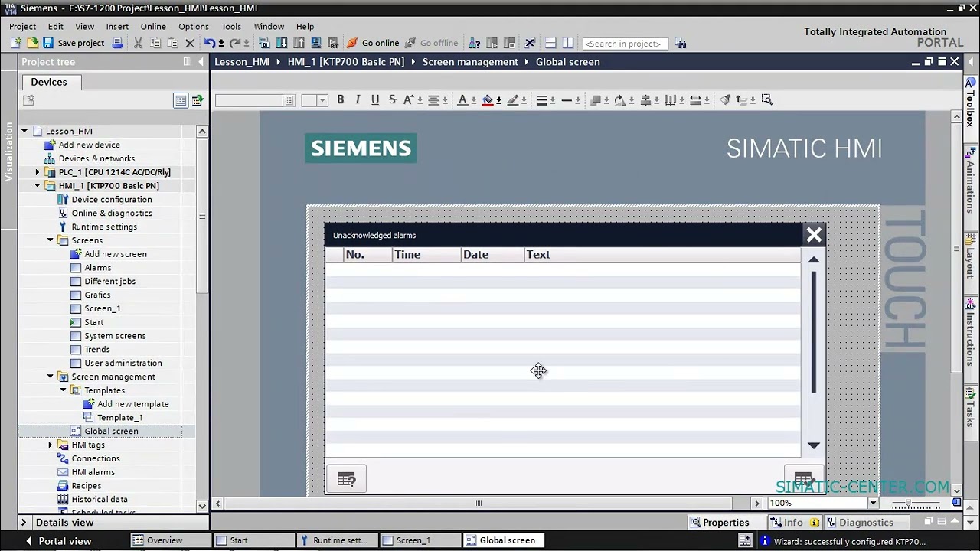Click the Search in project field

[x=626, y=44]
